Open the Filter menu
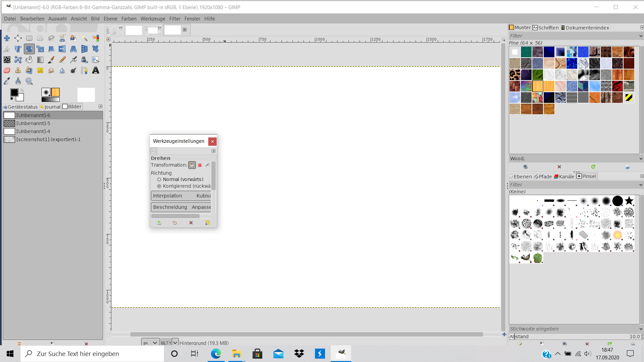Image resolution: width=644 pixels, height=362 pixels. click(175, 19)
